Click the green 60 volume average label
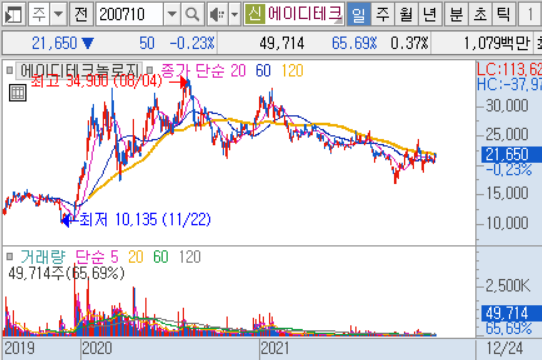Image resolution: width=542 pixels, height=360 pixels. pos(161,257)
